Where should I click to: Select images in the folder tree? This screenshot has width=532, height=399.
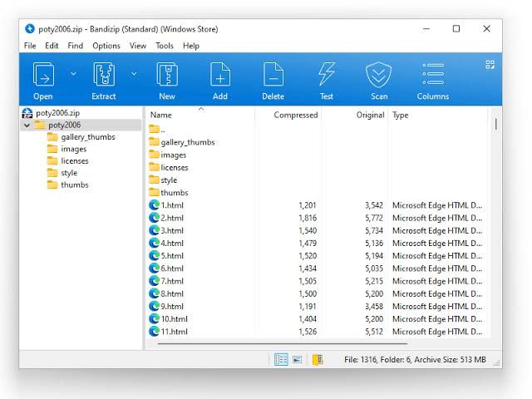(74, 149)
